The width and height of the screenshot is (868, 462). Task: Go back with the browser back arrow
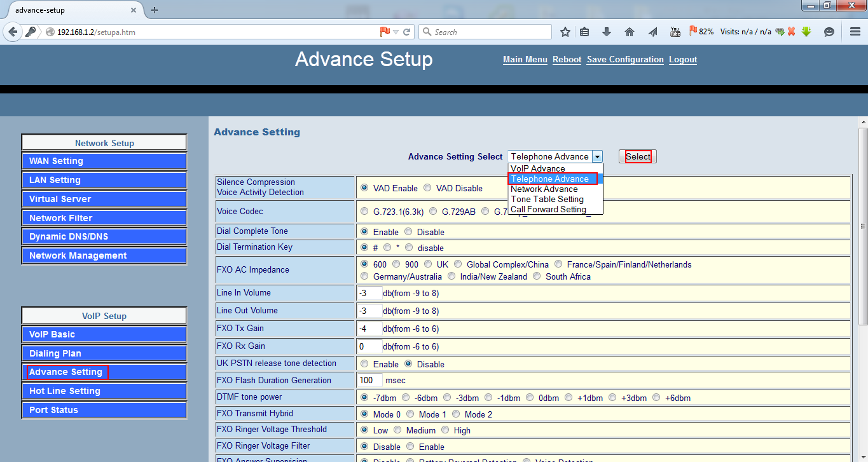coord(13,32)
